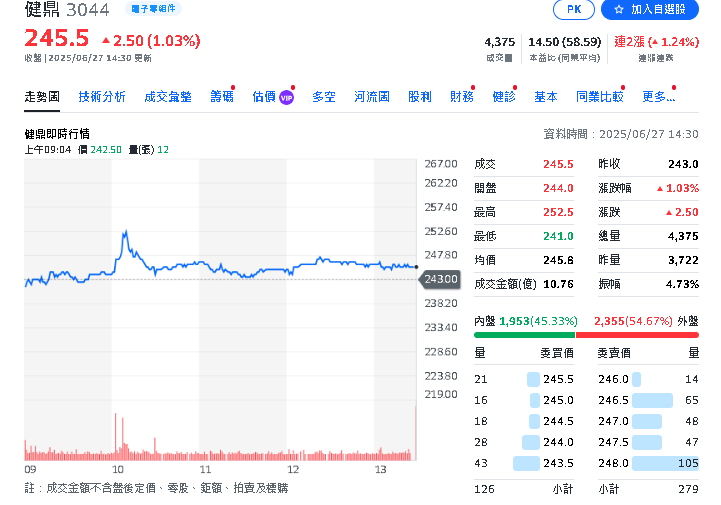
Task: Open the 河流圖 tab
Action: point(372,97)
